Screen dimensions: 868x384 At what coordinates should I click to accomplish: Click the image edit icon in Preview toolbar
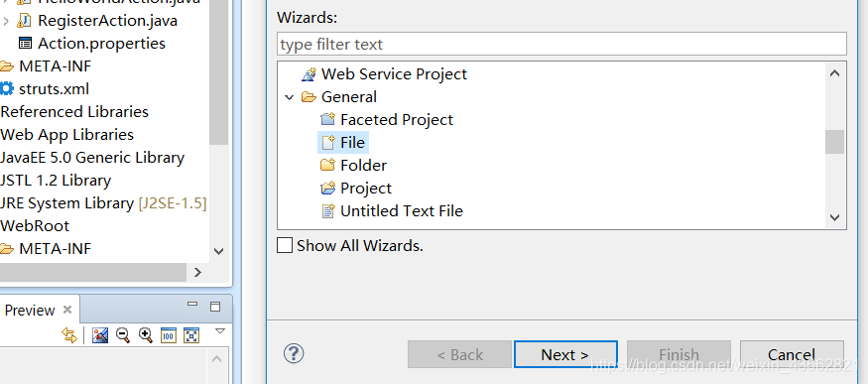pos(100,335)
